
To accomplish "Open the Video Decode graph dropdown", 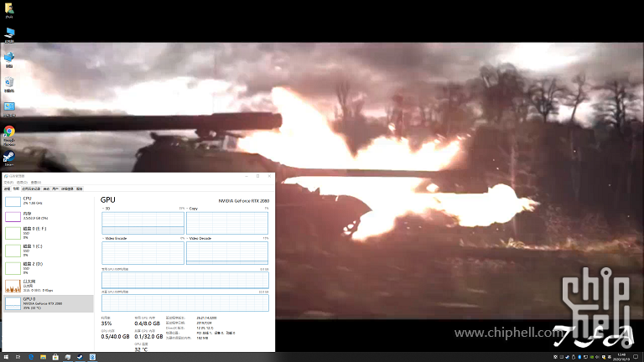I will (199, 239).
